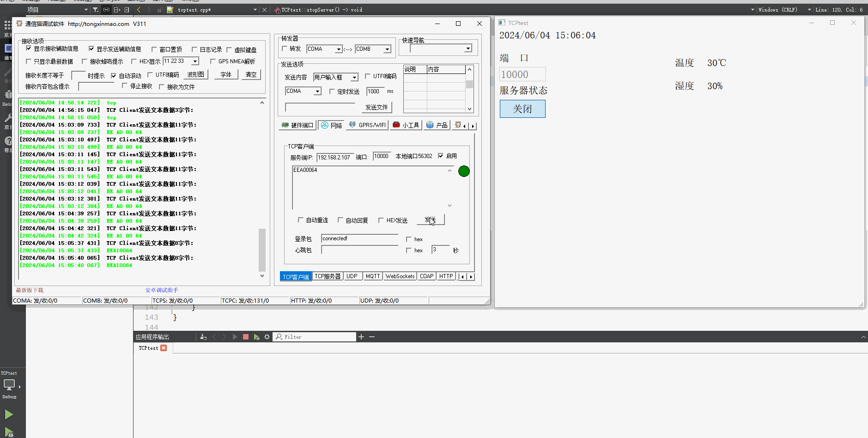
Task: Enable 虚拟键盘 checkbox
Action: [x=229, y=50]
